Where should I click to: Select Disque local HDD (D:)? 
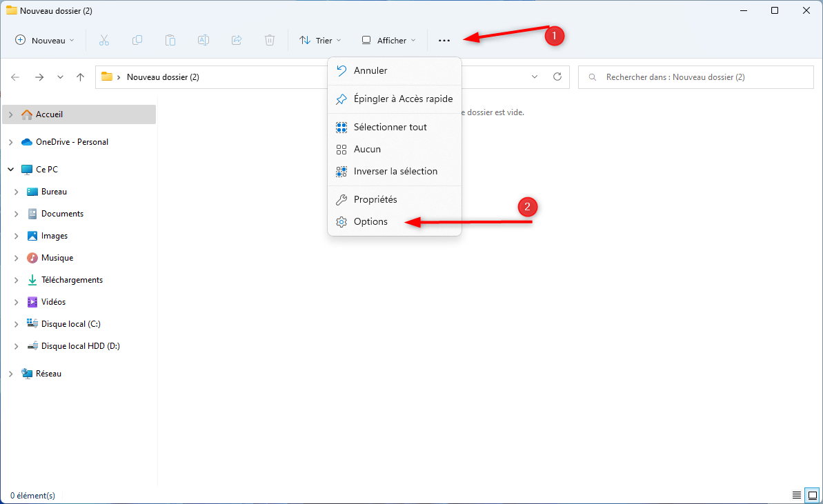79,346
